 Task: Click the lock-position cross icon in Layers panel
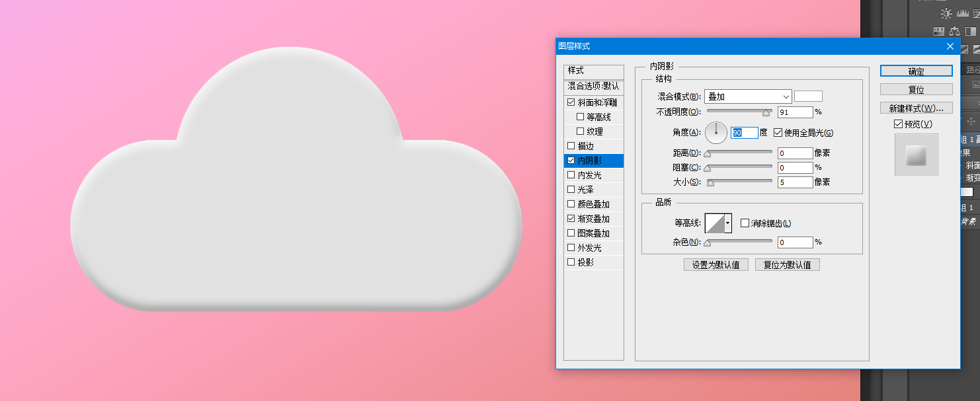(x=971, y=122)
